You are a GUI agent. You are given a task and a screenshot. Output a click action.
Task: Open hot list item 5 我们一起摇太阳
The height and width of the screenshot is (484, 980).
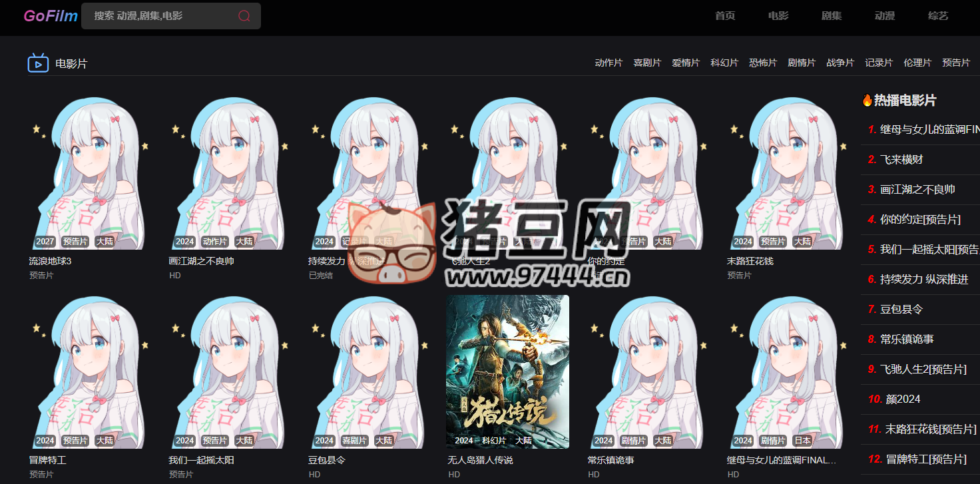920,250
